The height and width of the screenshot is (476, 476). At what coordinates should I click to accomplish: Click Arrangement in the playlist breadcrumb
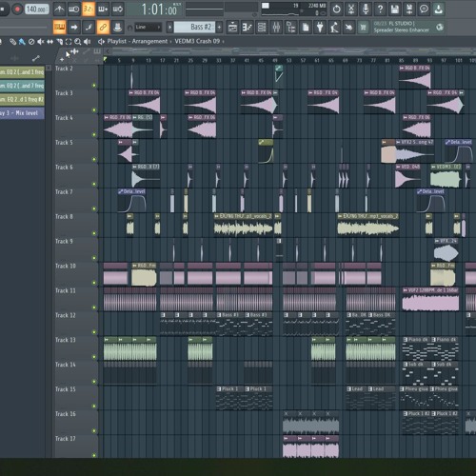[x=149, y=41]
